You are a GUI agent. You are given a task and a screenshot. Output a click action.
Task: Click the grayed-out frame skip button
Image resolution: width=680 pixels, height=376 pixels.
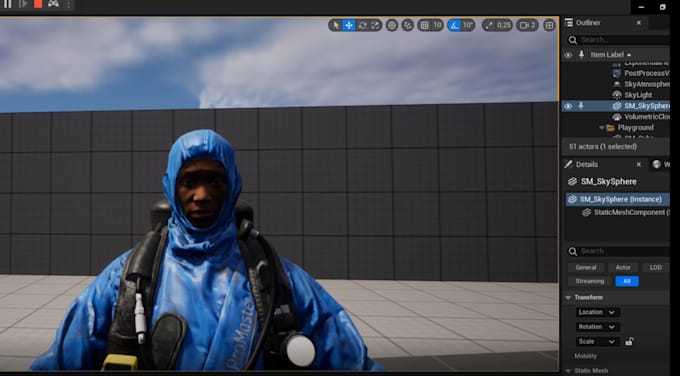click(23, 4)
